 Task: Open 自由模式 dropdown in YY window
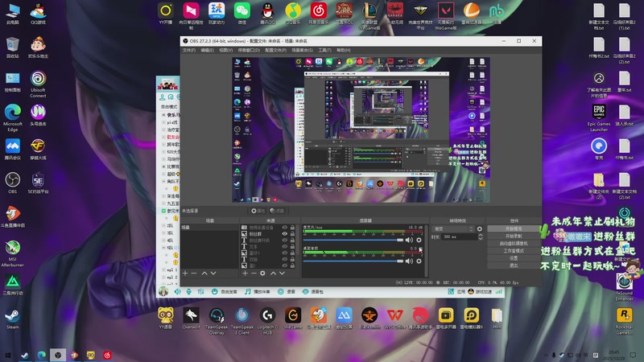(x=169, y=107)
